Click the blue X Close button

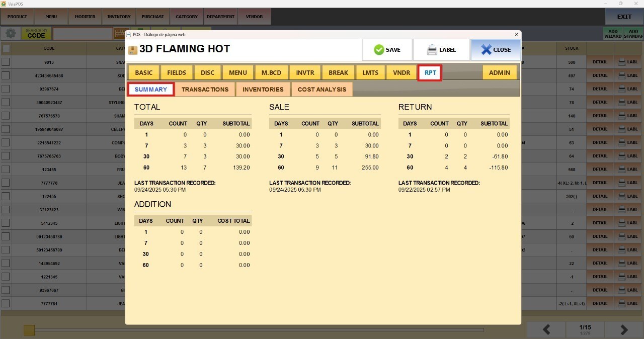496,50
